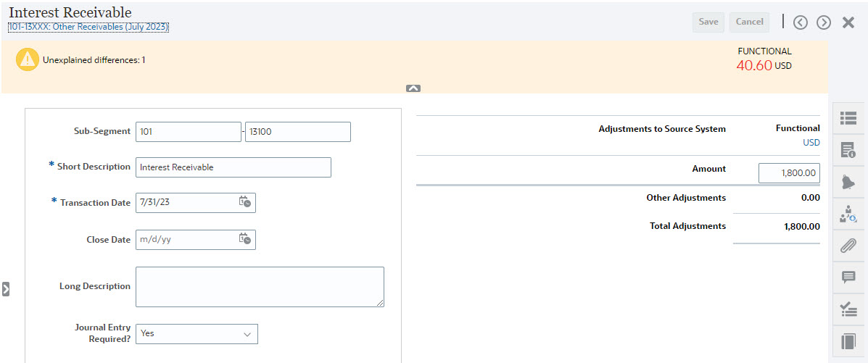Open the checklist questions icon
This screenshot has height=363, width=868.
tap(848, 309)
